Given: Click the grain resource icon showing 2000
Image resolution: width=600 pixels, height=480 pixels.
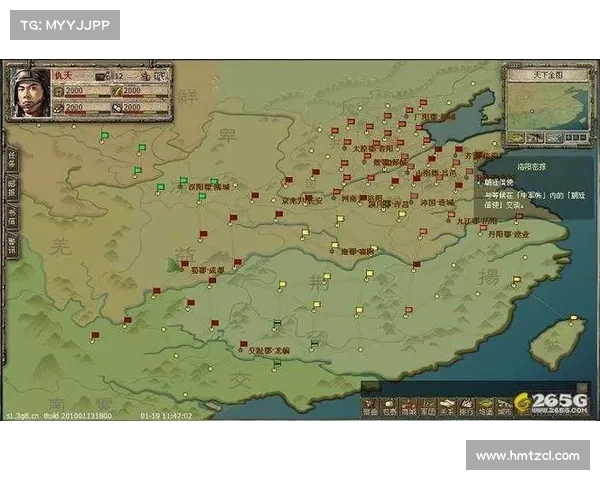Looking at the screenshot, I should pyautogui.click(x=117, y=91).
